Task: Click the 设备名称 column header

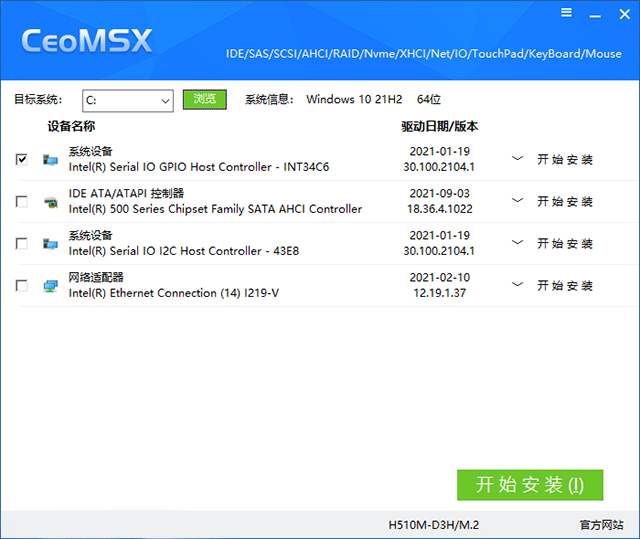Action: (71, 126)
